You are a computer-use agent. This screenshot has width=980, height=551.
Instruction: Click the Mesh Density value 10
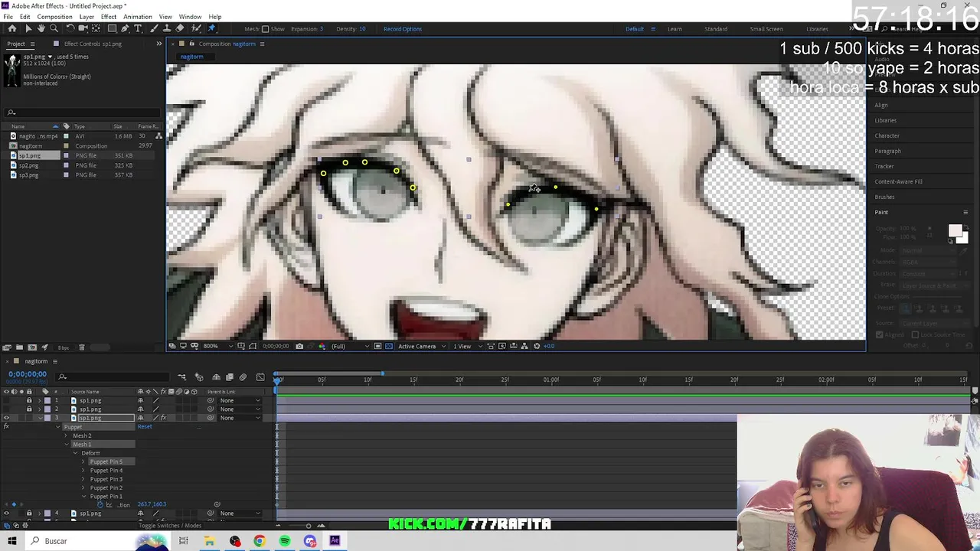point(362,29)
